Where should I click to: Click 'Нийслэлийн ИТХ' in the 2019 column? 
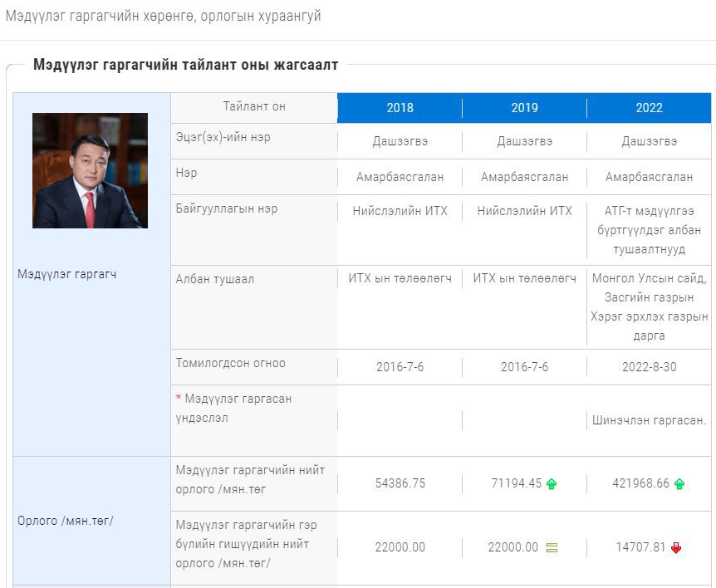coord(525,211)
